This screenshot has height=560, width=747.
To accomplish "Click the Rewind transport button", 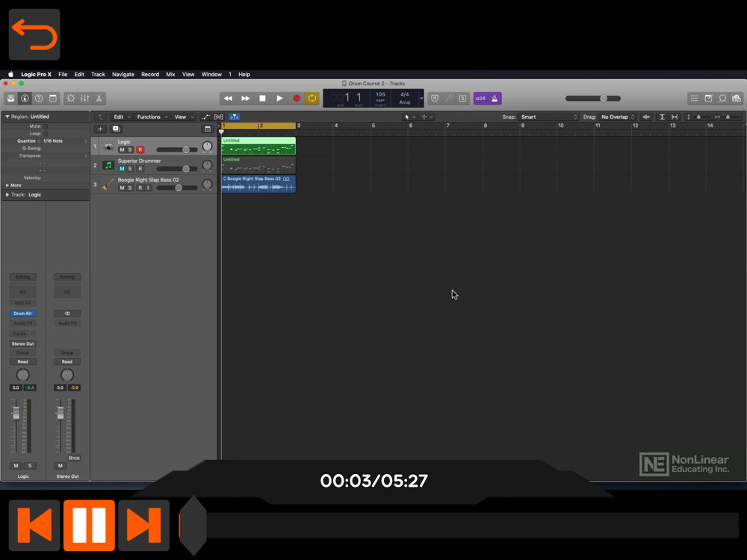I will 228,99.
